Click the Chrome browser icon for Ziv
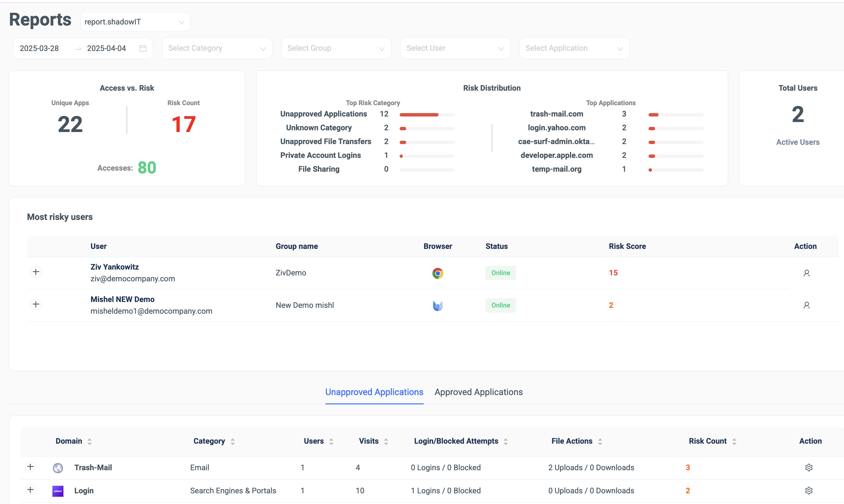 point(438,273)
